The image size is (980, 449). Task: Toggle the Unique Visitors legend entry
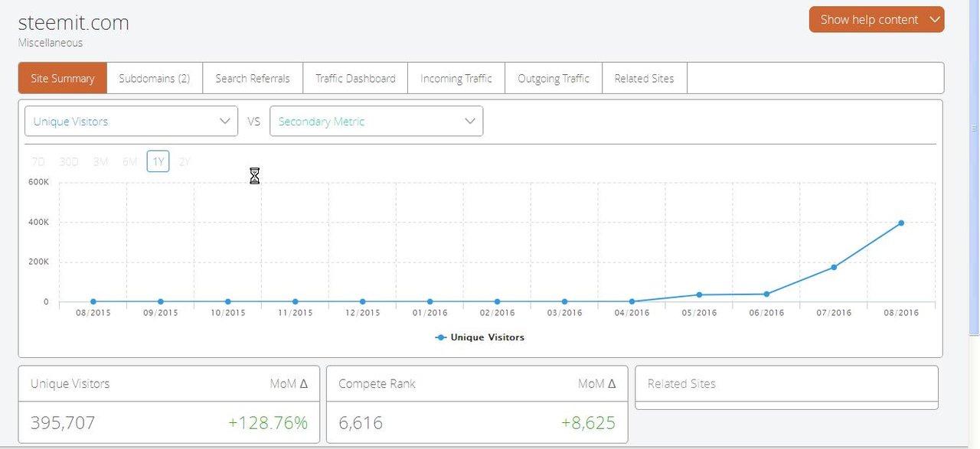(480, 337)
